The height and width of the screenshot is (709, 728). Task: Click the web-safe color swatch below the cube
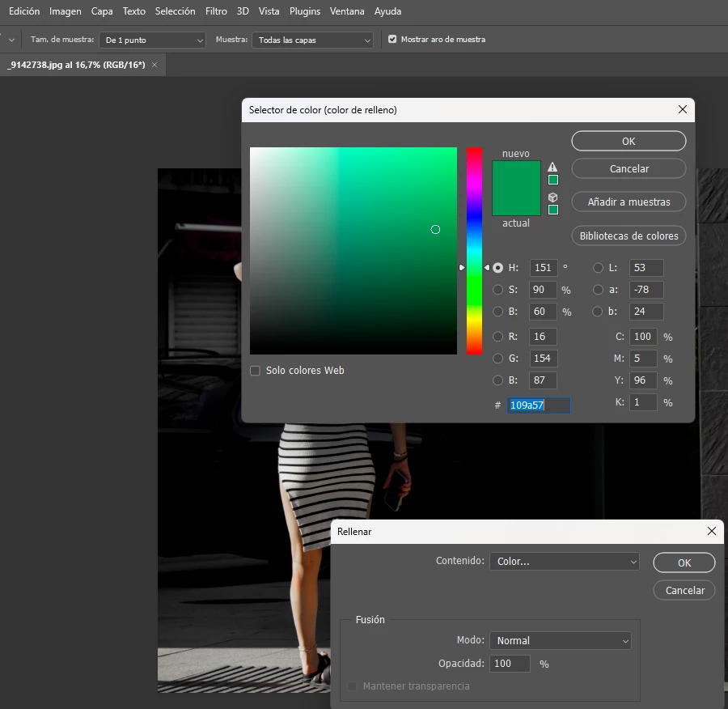[x=553, y=210]
